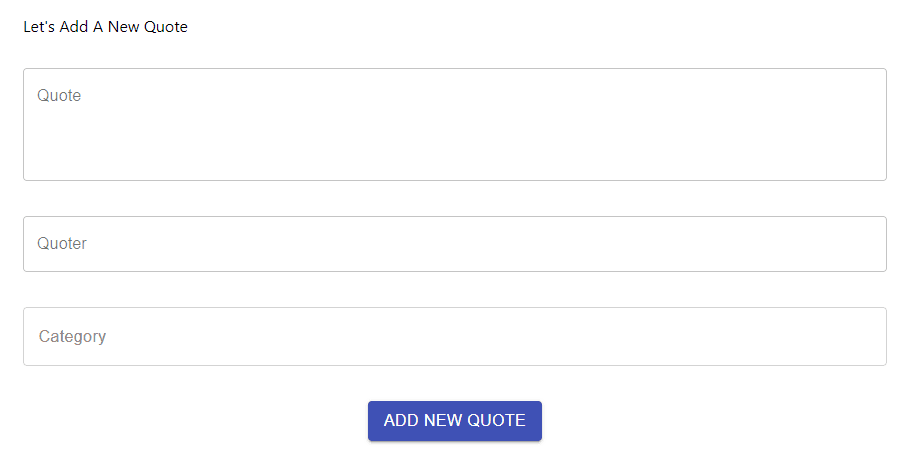
Task: Focus the Quote text area
Action: (454, 124)
